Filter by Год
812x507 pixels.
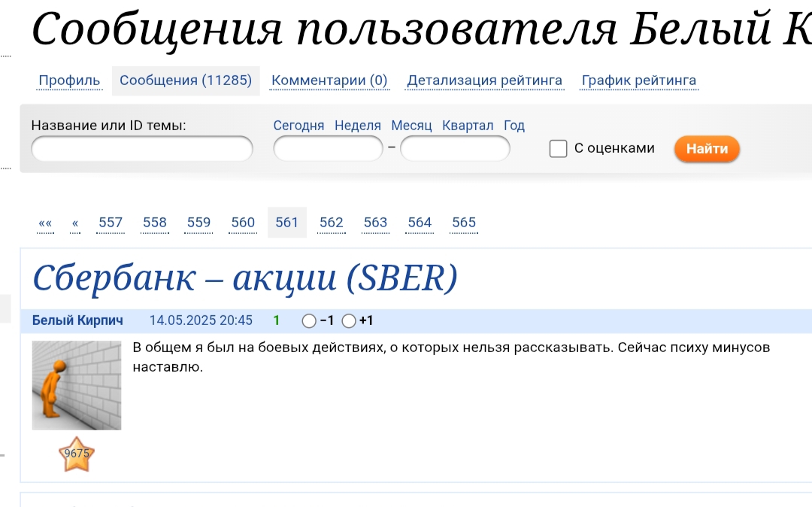514,126
